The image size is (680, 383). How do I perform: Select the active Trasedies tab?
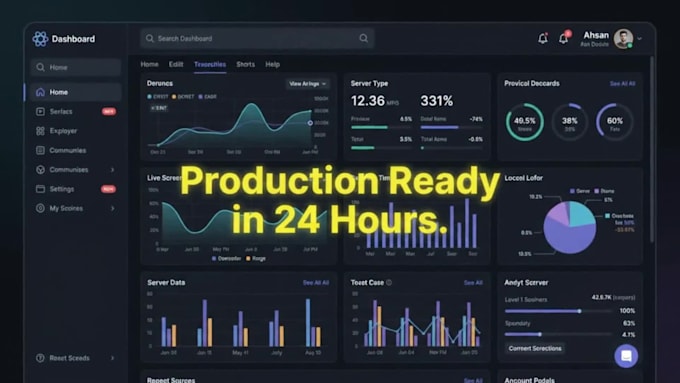click(x=210, y=64)
